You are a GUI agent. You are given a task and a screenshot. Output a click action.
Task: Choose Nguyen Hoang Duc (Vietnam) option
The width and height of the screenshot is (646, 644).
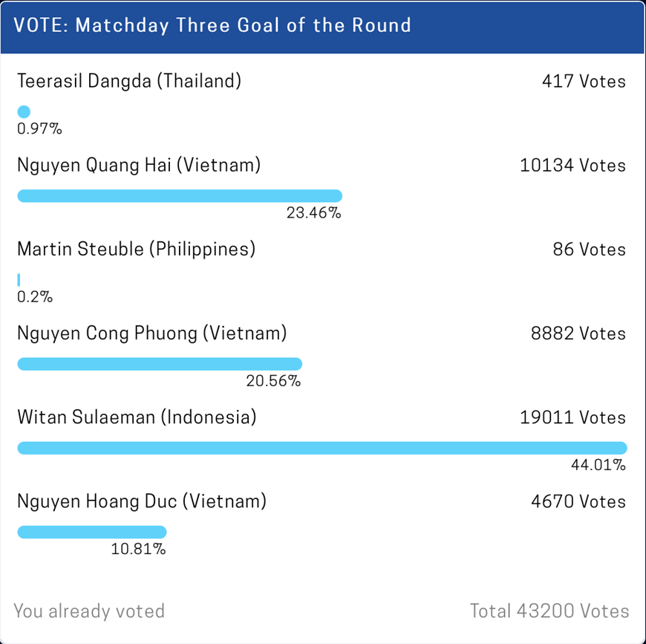[141, 501]
